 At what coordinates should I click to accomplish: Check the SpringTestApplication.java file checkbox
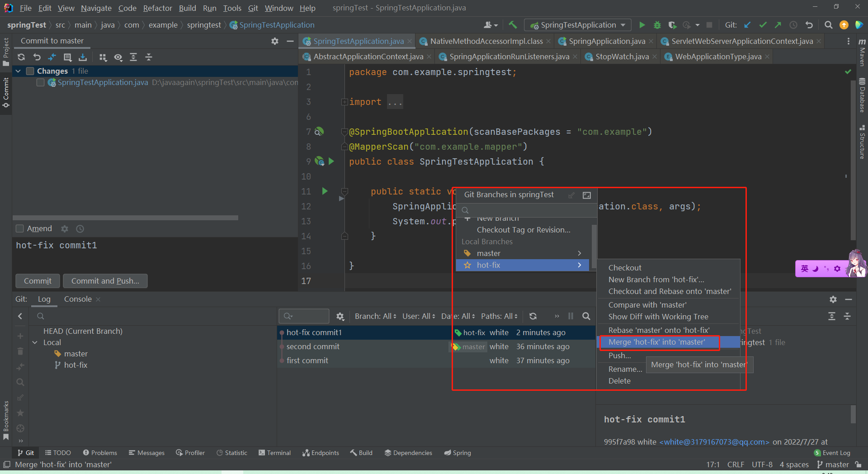click(40, 82)
